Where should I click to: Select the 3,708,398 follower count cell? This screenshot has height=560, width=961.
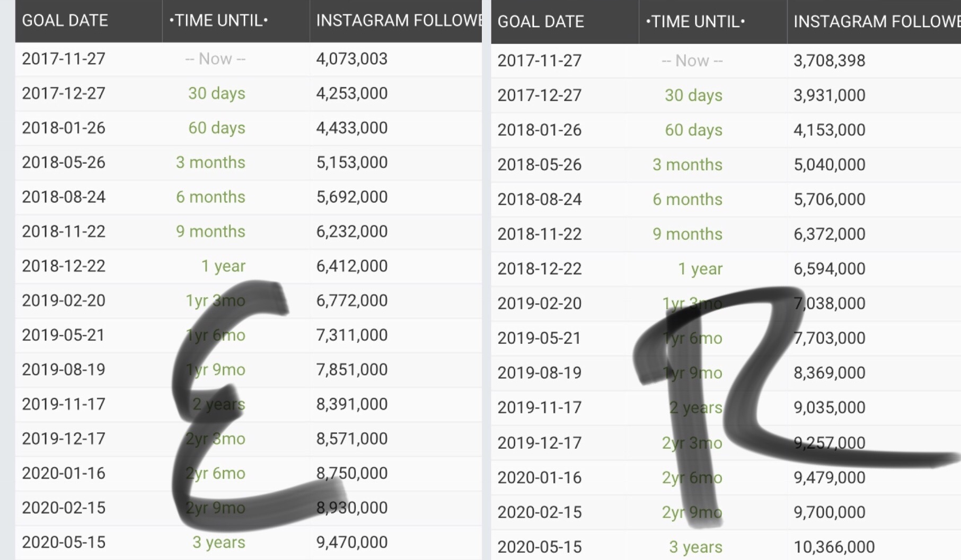(829, 60)
